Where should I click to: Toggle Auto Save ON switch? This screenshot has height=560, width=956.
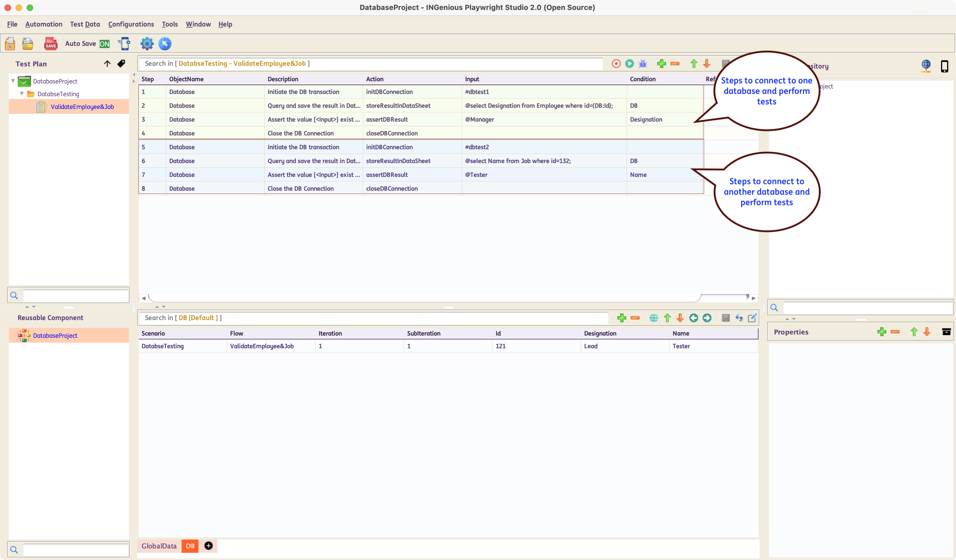click(x=105, y=44)
